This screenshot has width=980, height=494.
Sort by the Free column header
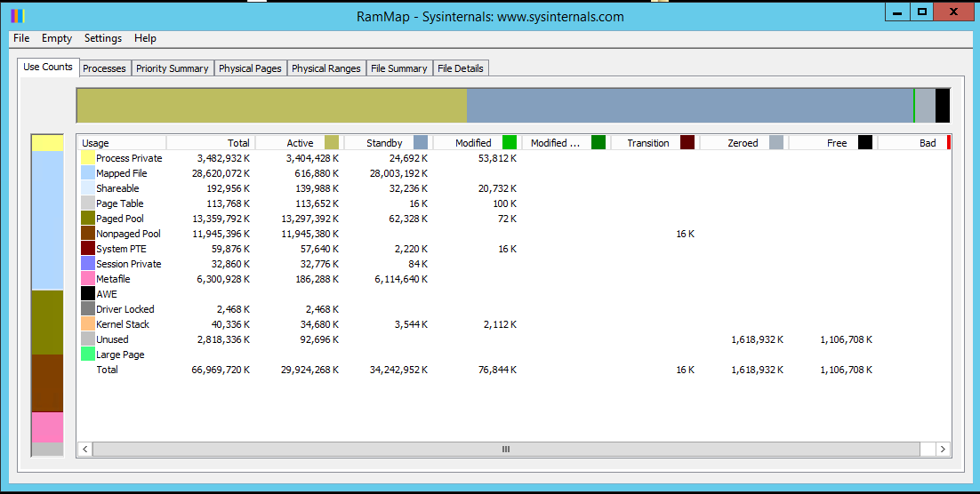tap(831, 143)
